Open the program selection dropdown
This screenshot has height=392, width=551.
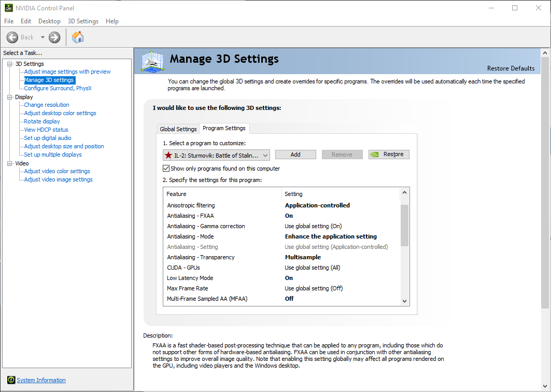[x=217, y=155]
